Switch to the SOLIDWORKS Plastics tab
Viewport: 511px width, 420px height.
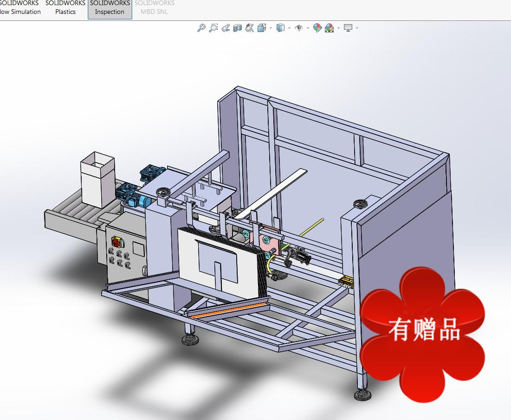(x=65, y=7)
